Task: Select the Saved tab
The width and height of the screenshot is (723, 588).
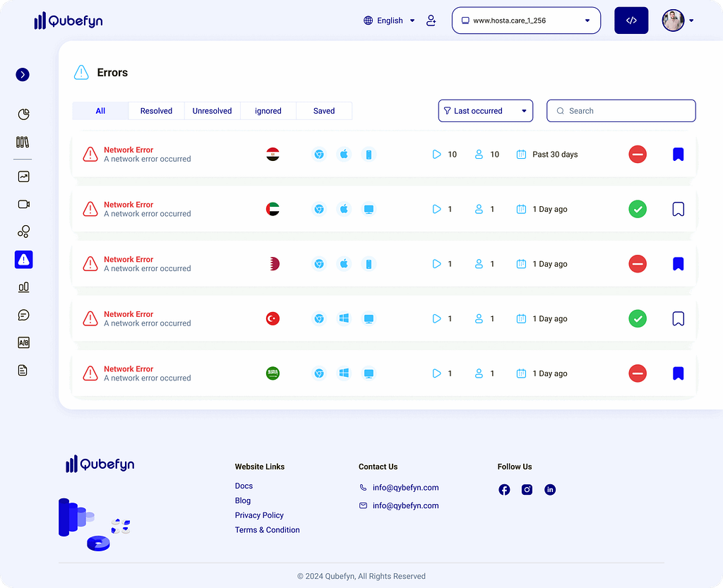Action: pos(324,111)
